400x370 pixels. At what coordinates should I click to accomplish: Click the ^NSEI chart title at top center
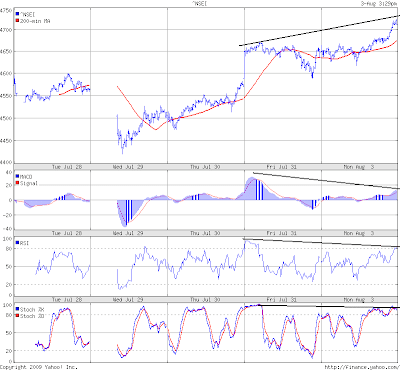(199, 3)
